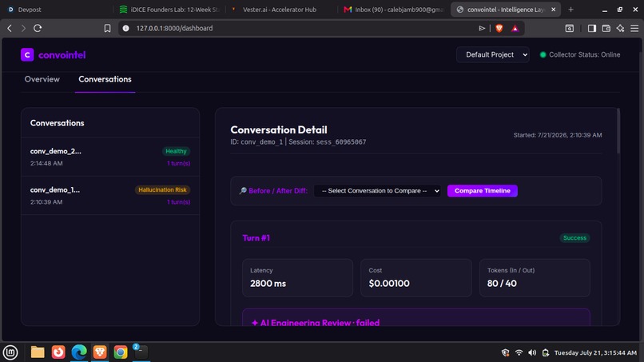Open the conv_demo_1 conversation

pyautogui.click(x=110, y=196)
